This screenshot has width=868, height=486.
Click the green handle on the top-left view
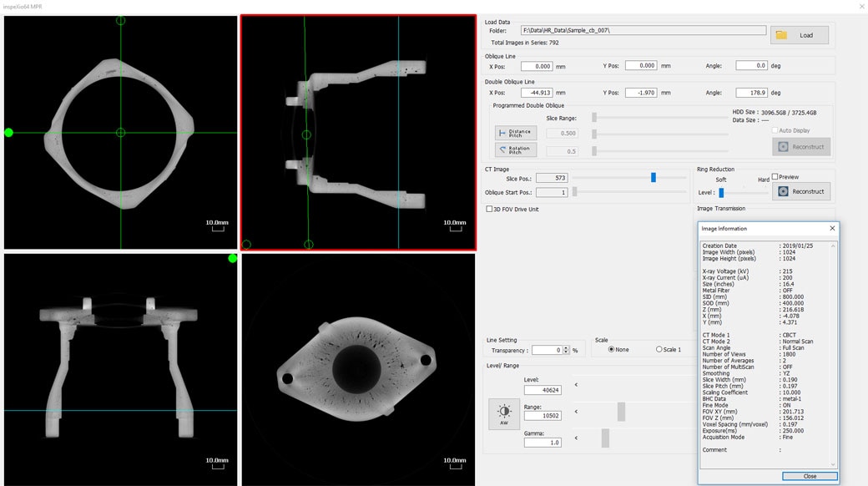(9, 132)
